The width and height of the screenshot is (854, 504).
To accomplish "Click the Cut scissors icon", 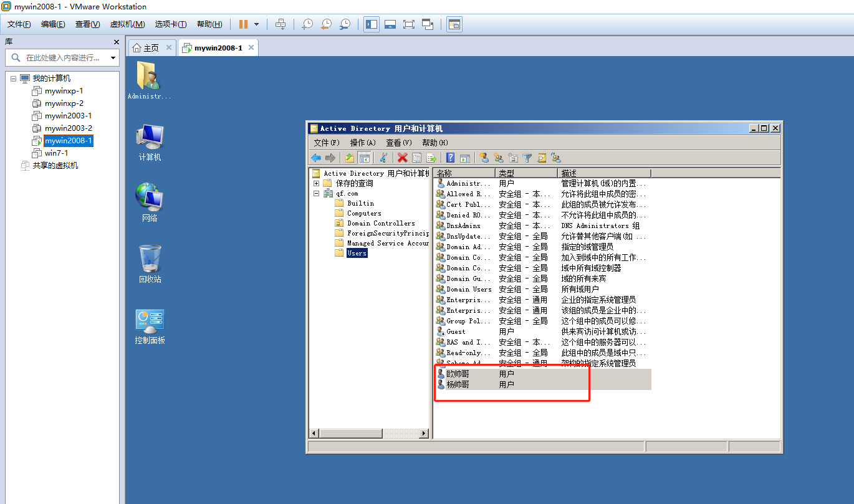I will click(x=383, y=158).
